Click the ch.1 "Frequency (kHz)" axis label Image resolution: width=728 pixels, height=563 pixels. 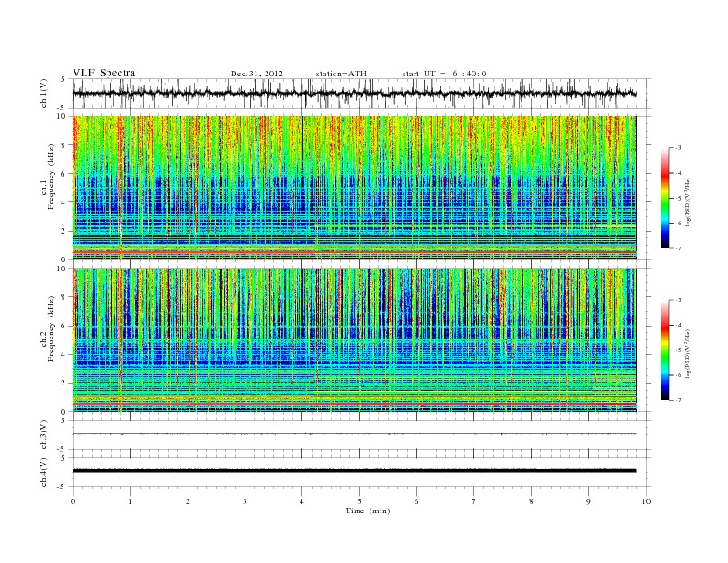51,177
